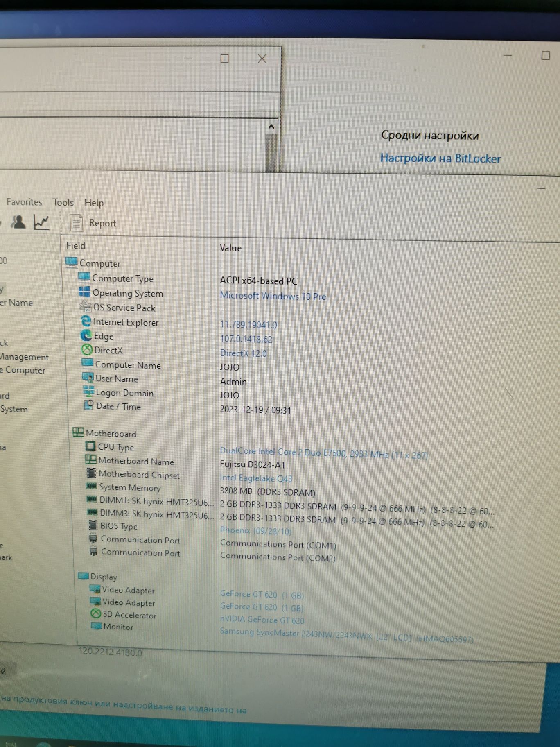Click the Motherboard Chipset icon

coord(92,473)
